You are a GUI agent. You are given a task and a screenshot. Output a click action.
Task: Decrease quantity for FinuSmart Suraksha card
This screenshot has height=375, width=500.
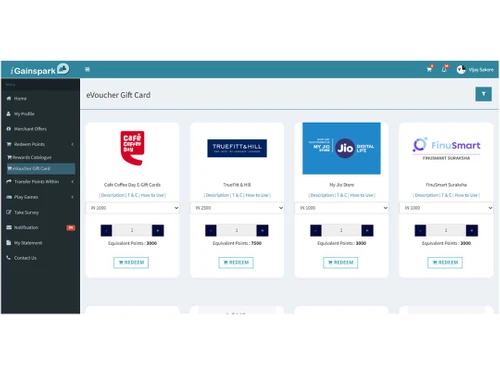(x=420, y=230)
